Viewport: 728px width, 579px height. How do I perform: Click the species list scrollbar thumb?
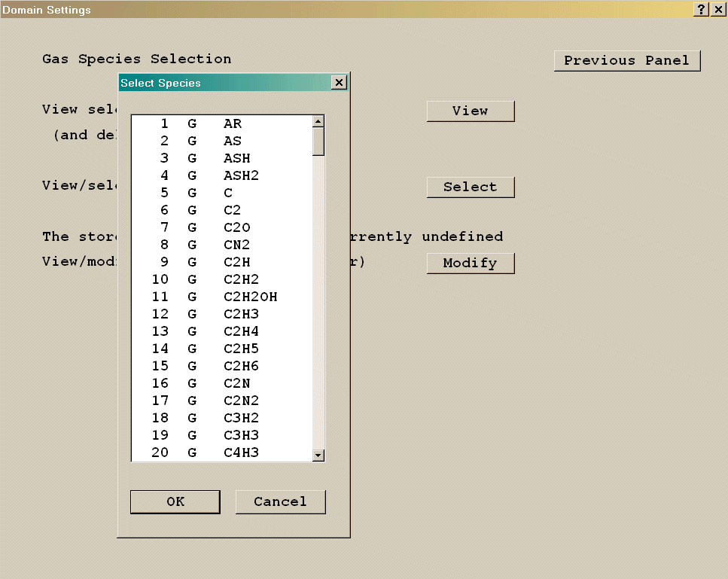click(318, 141)
